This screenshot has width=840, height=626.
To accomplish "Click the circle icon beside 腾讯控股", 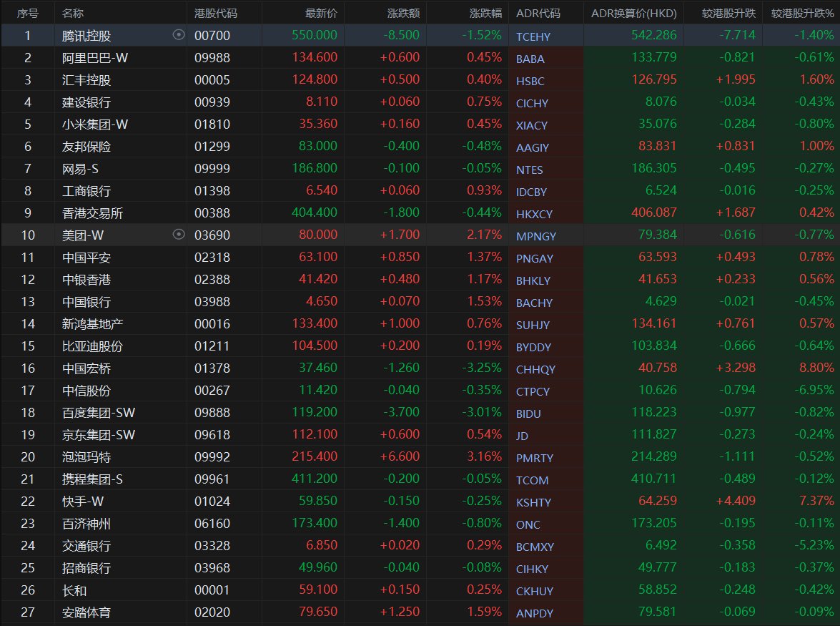I will click(179, 35).
